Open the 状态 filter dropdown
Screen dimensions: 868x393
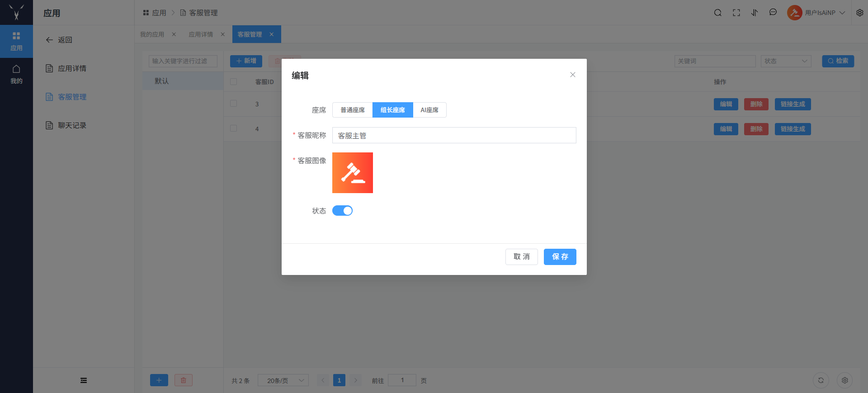786,61
